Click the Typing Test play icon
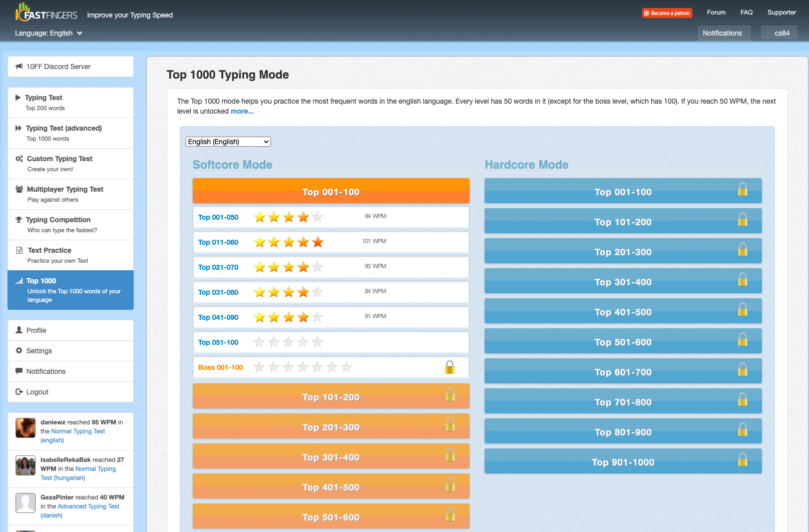 [18, 98]
